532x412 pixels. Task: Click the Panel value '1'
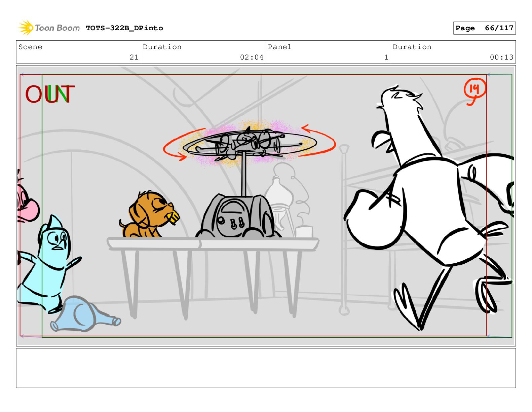coord(386,57)
